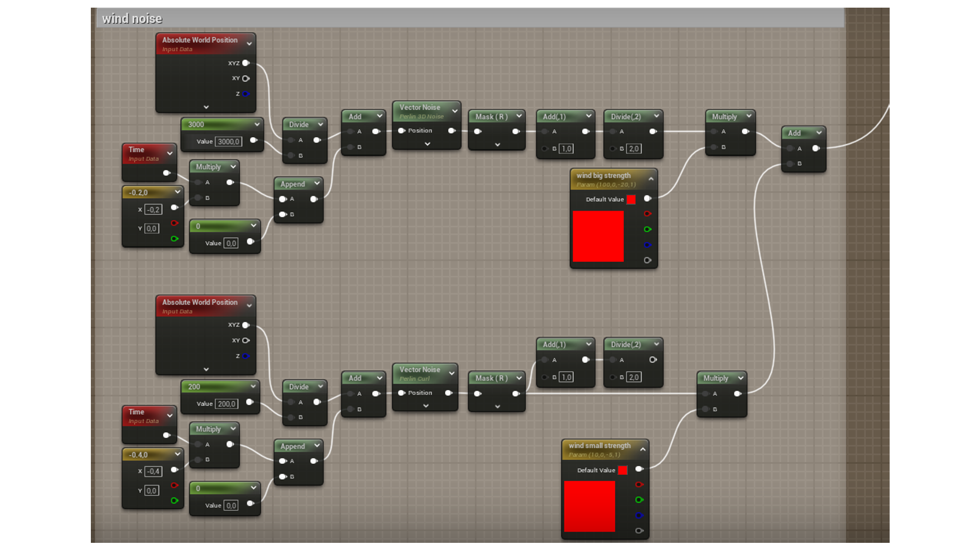Click XY output pin of top Absolute World Position
The width and height of the screenshot is (980, 551).
(246, 79)
